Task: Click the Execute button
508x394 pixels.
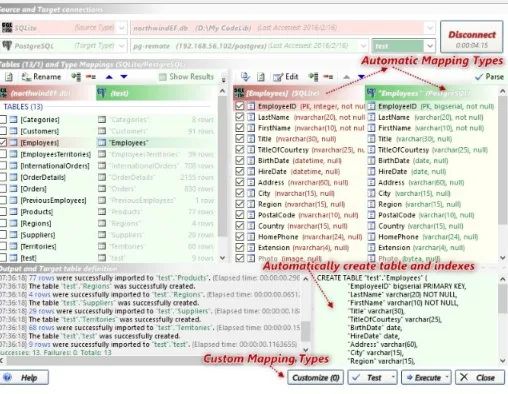Action: [426, 378]
